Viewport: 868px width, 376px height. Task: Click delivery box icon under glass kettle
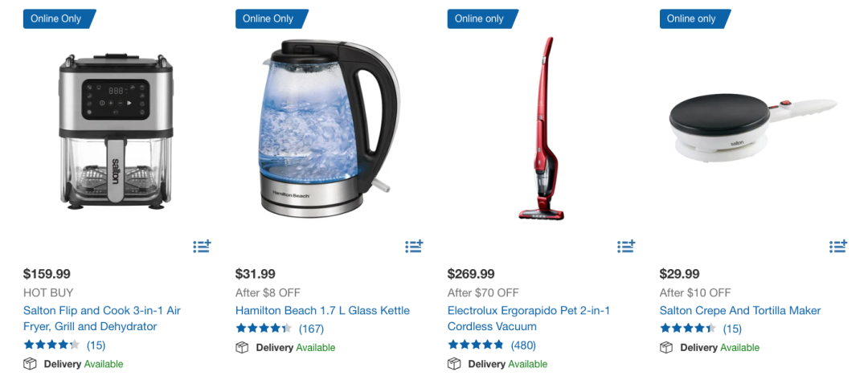click(242, 348)
